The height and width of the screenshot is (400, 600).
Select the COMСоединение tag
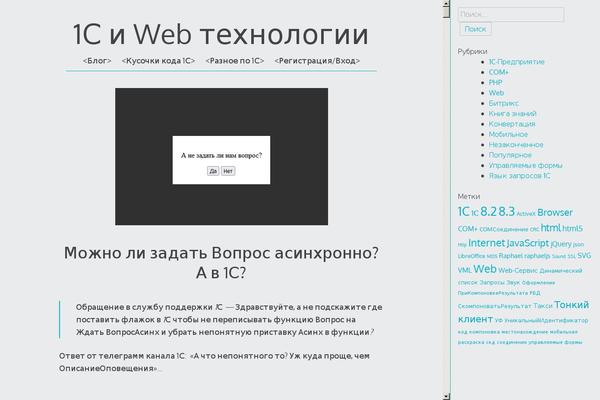click(504, 229)
